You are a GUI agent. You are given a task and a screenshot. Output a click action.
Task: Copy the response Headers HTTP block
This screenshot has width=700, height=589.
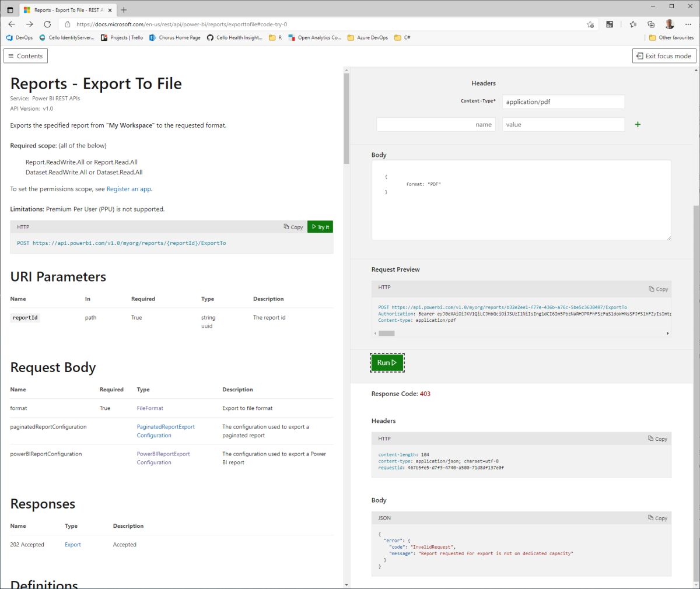pos(658,439)
